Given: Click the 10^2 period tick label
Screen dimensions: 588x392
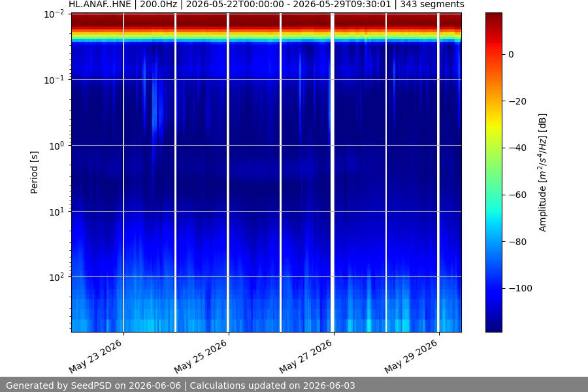Looking at the screenshot, I should [57, 278].
